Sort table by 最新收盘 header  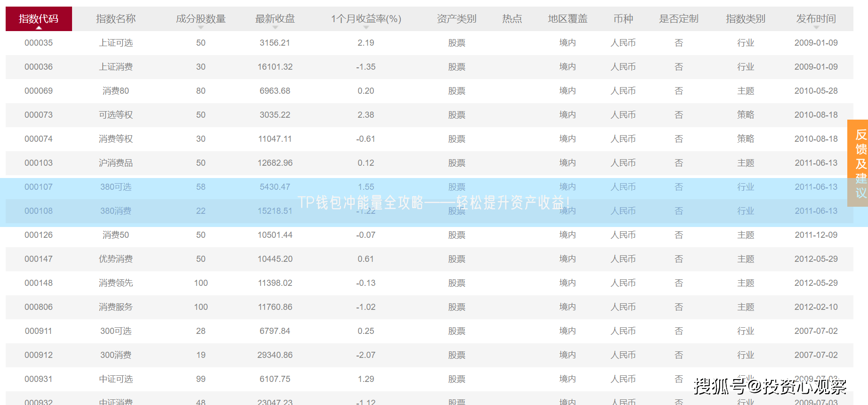(275, 19)
